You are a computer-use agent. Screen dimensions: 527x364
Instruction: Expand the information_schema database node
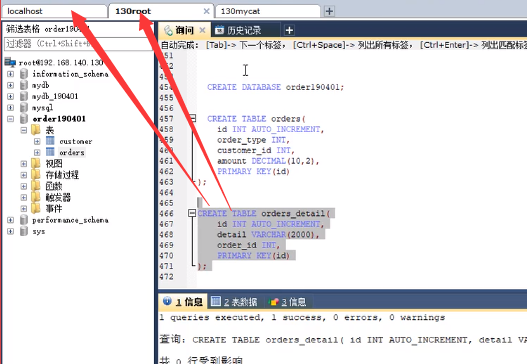[x=10, y=74]
